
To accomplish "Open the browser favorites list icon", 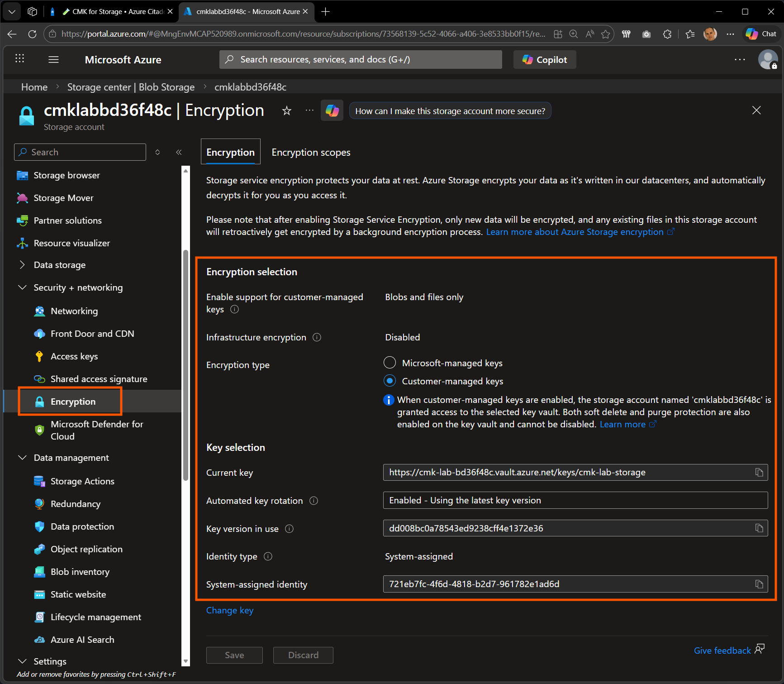I will click(690, 34).
